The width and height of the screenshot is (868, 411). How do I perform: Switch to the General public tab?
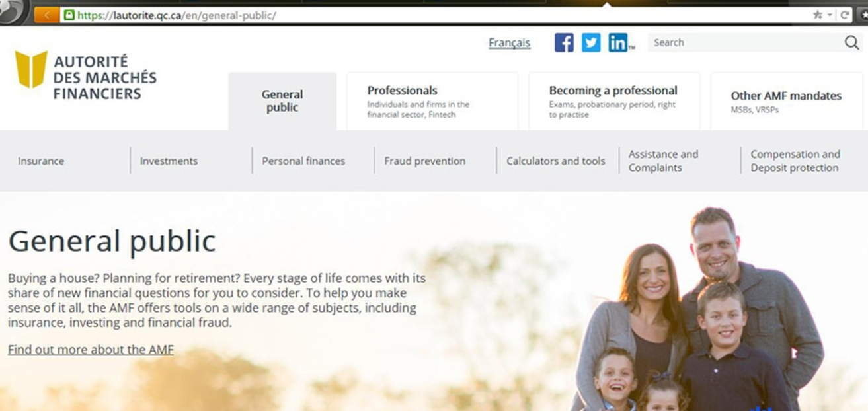[282, 101]
